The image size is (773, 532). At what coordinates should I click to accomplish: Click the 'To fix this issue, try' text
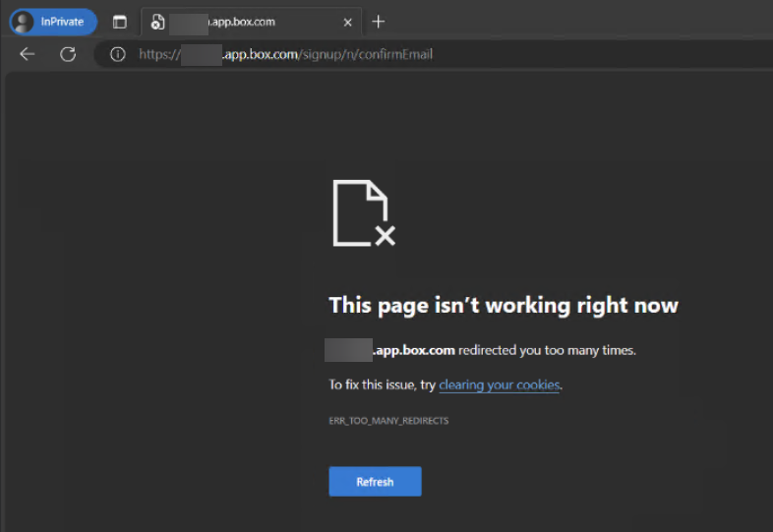tap(382, 384)
